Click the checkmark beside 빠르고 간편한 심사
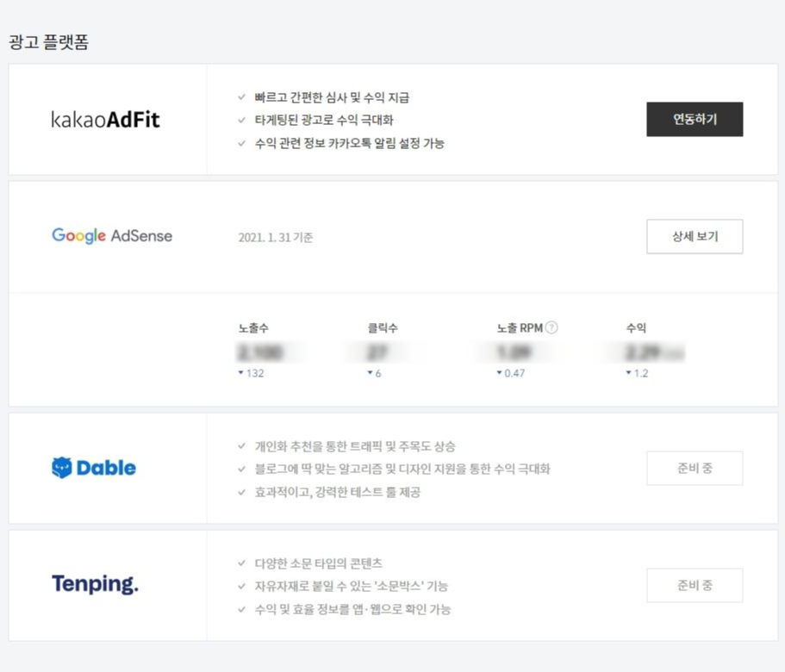Image resolution: width=785 pixels, height=672 pixels. (x=242, y=96)
